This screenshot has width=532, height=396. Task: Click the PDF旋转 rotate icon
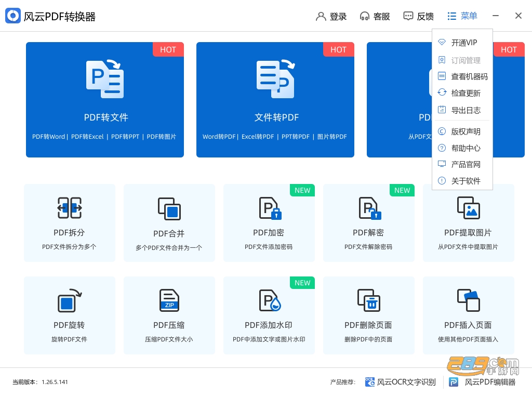[70, 300]
